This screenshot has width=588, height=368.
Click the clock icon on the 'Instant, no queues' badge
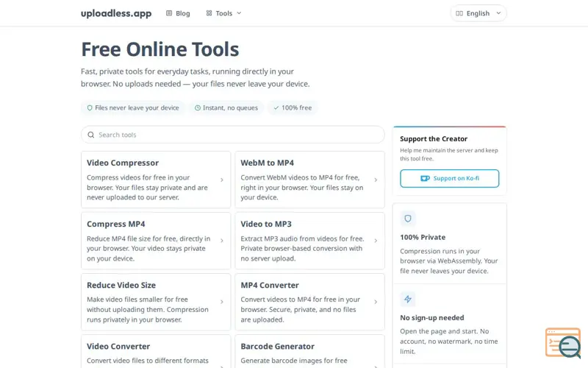(198, 107)
